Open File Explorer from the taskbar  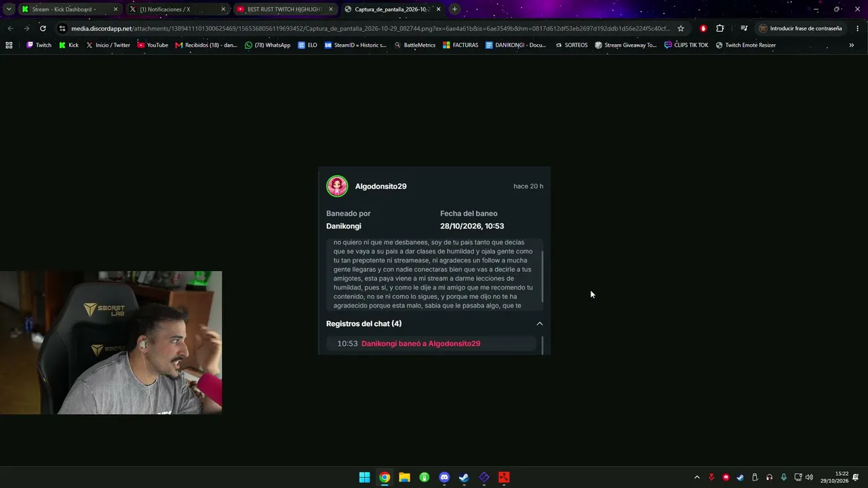point(404,477)
